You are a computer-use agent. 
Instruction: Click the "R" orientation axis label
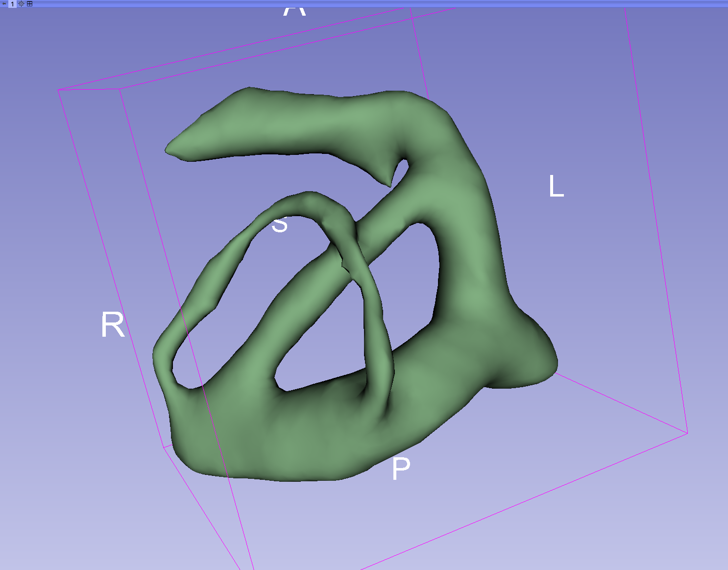click(x=113, y=325)
